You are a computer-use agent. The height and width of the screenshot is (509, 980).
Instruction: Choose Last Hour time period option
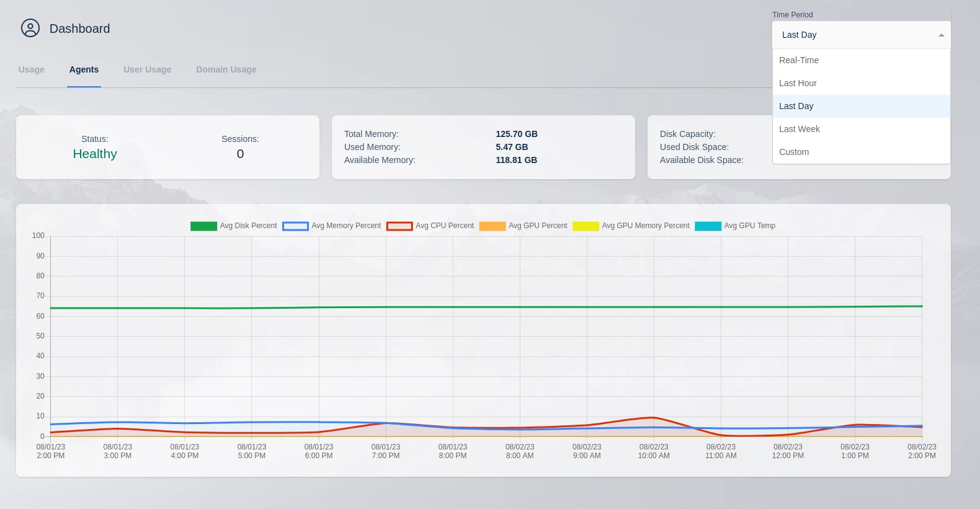798,83
